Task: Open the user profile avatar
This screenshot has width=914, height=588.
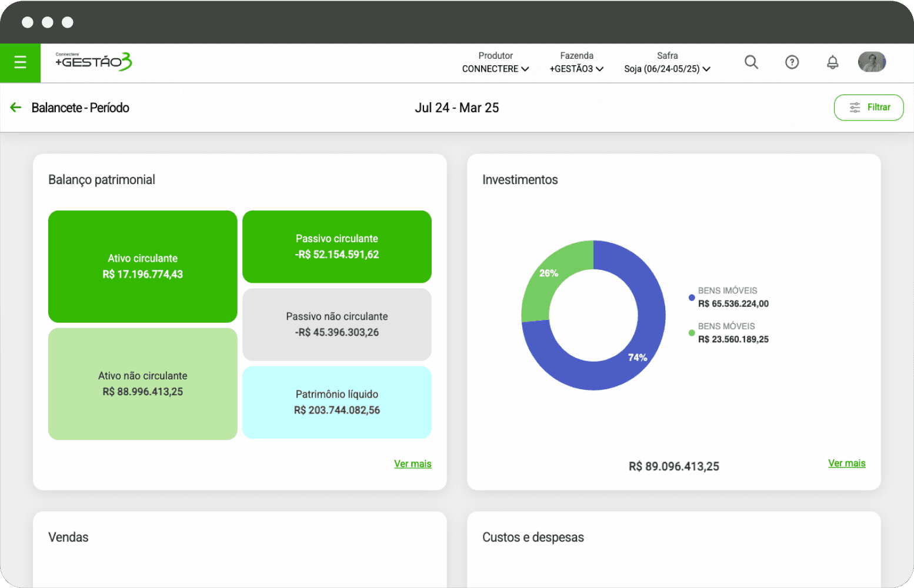Action: [872, 62]
